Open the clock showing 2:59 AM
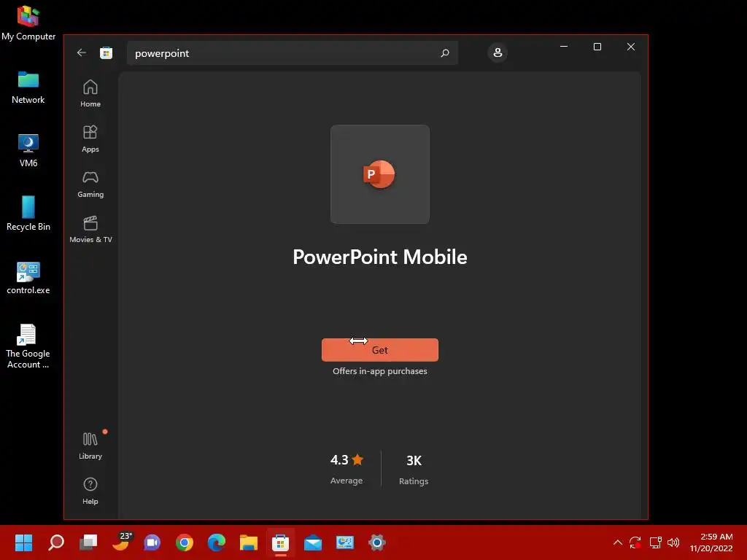 point(711,542)
